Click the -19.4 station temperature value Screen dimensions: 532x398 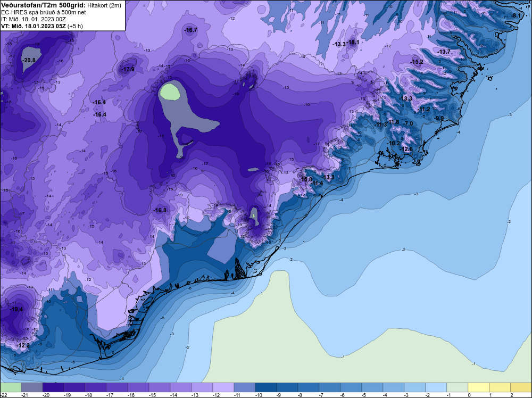(16, 309)
